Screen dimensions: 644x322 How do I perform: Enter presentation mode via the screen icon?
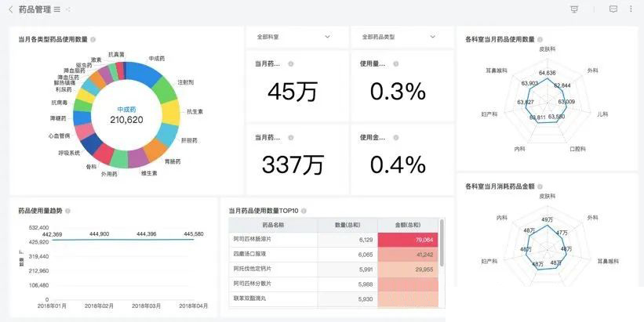(574, 9)
